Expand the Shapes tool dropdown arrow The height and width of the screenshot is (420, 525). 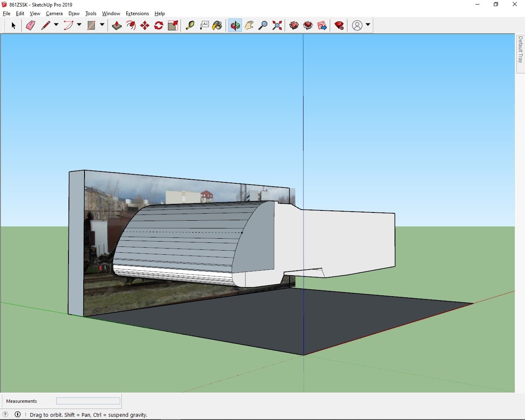(x=102, y=25)
